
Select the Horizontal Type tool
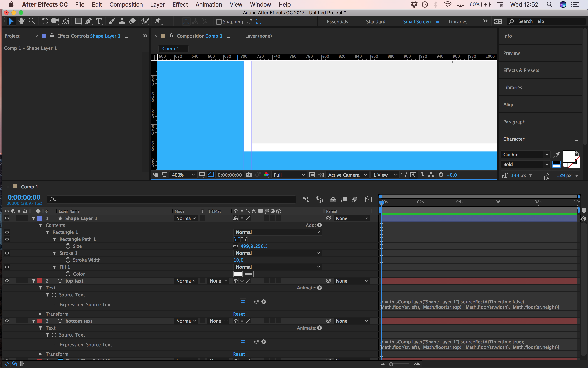click(99, 21)
